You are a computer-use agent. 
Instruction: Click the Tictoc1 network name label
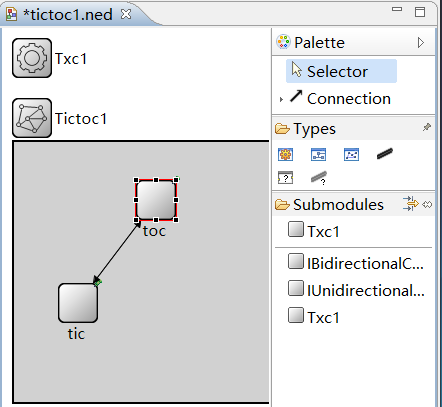81,119
